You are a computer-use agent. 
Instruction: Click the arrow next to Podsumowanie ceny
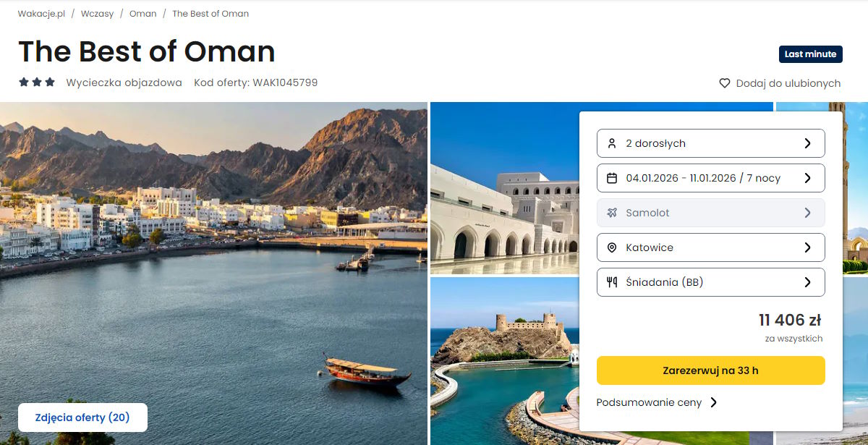714,402
